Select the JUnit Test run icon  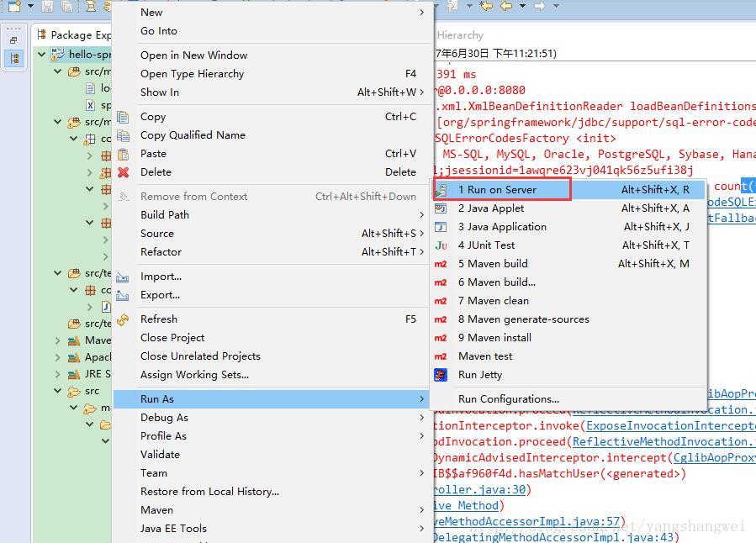coord(440,245)
